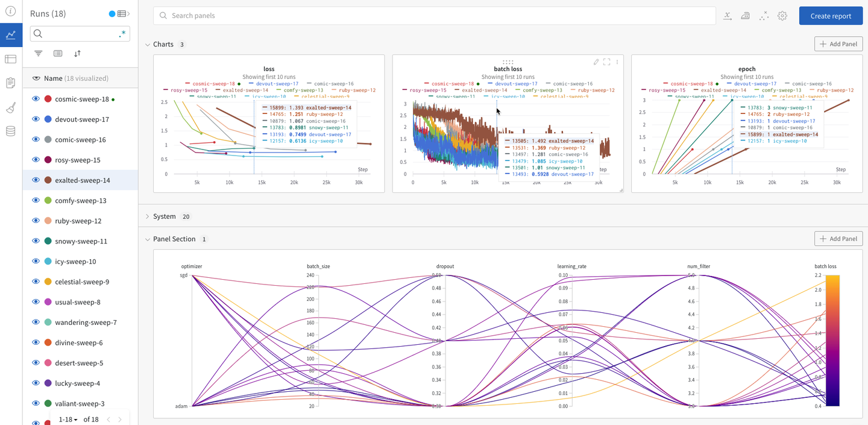This screenshot has width=868, height=425.
Task: Collapse the Charts section
Action: [148, 45]
